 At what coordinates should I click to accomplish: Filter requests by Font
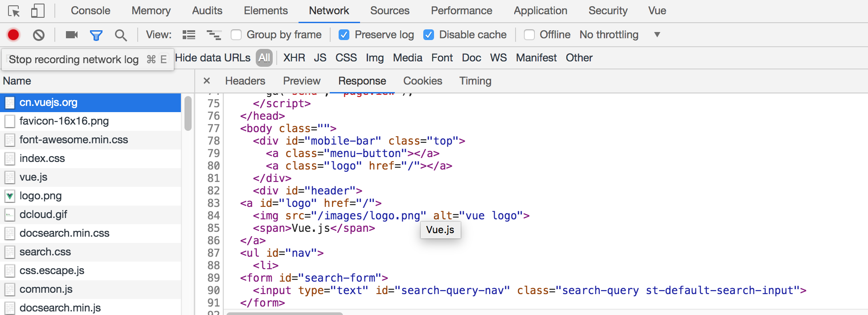coord(442,58)
